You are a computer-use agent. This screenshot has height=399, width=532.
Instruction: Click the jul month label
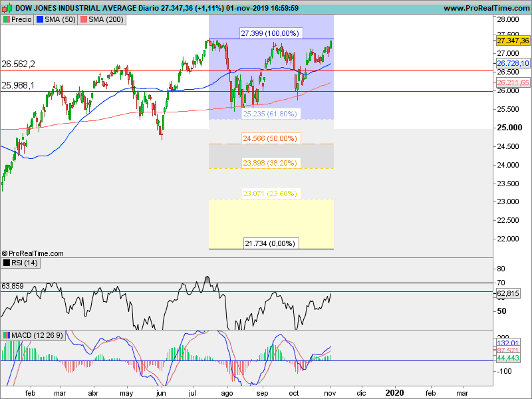pos(192,393)
